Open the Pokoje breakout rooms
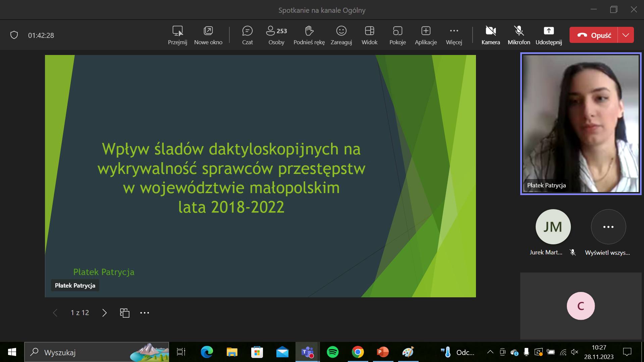The height and width of the screenshot is (362, 644). pyautogui.click(x=397, y=35)
